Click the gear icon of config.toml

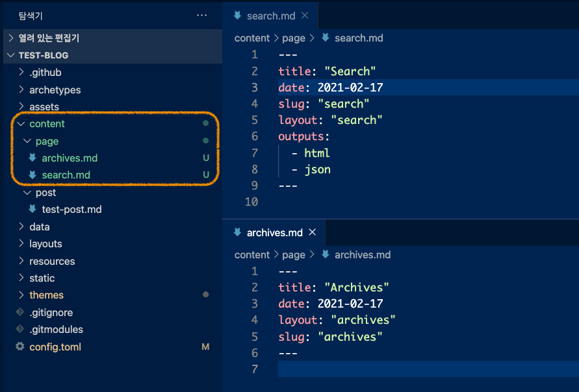[x=19, y=347]
